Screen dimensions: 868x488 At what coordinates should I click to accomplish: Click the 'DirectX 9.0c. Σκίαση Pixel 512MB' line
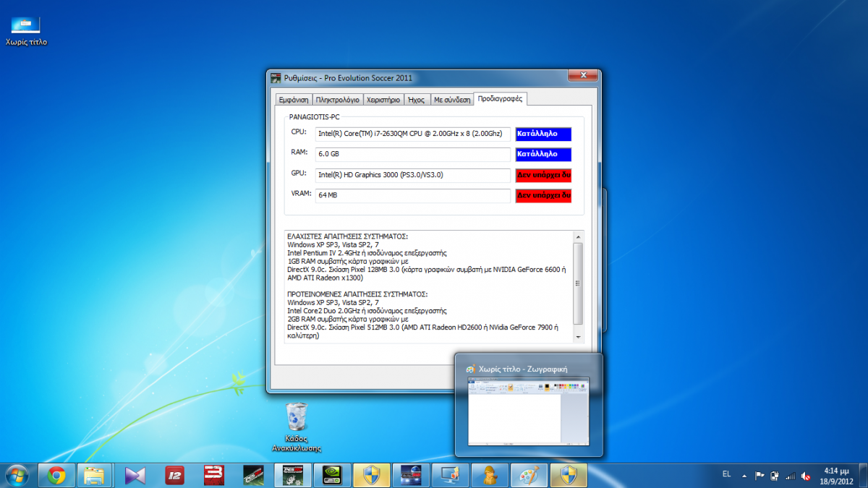pyautogui.click(x=424, y=328)
